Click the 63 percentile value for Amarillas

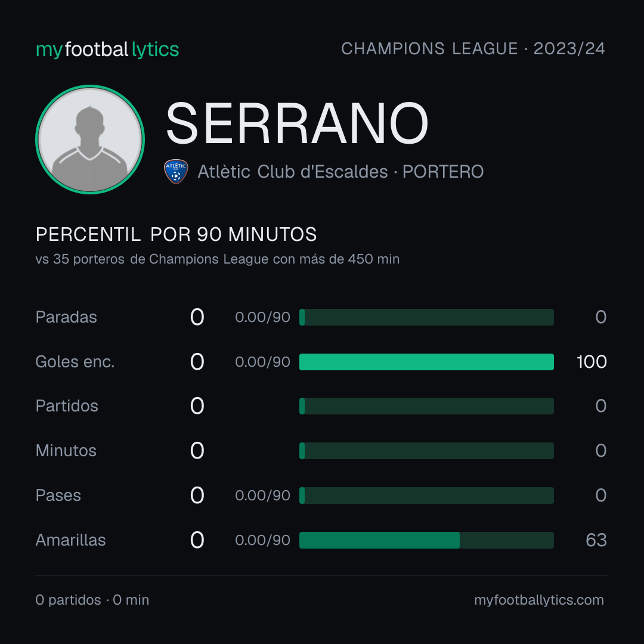596,540
